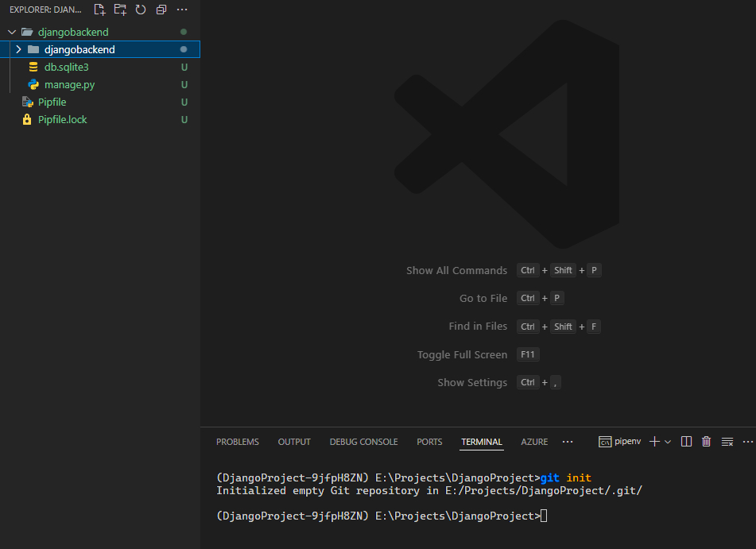This screenshot has width=756, height=549.
Task: Open Explorer's more actions ellipsis menu
Action: (182, 10)
